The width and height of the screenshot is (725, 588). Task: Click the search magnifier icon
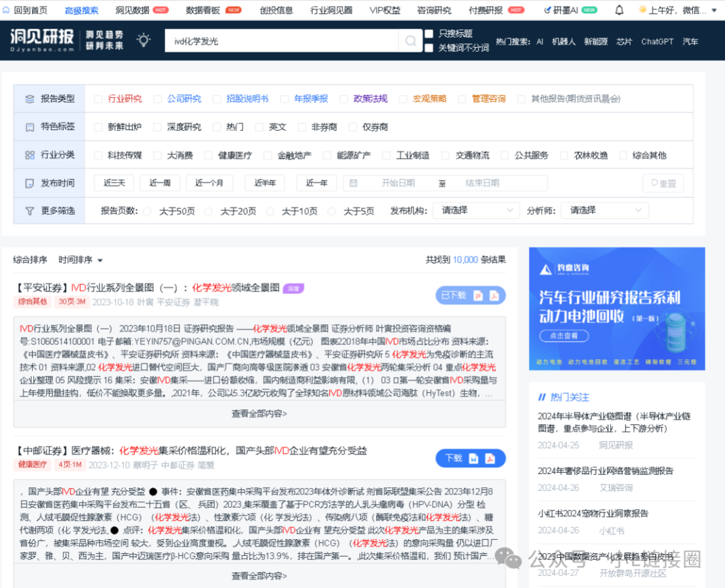pos(409,42)
